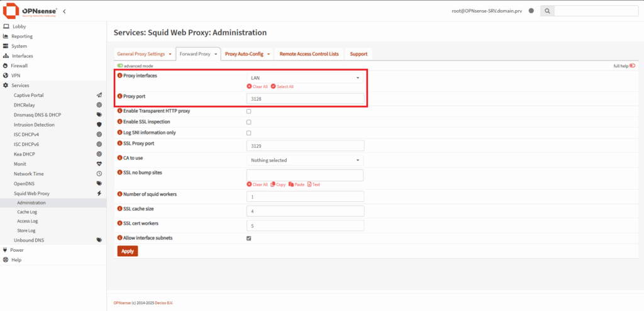The width and height of the screenshot is (644, 311).
Task: Check the Enable SSL inspection box
Action: (248, 122)
